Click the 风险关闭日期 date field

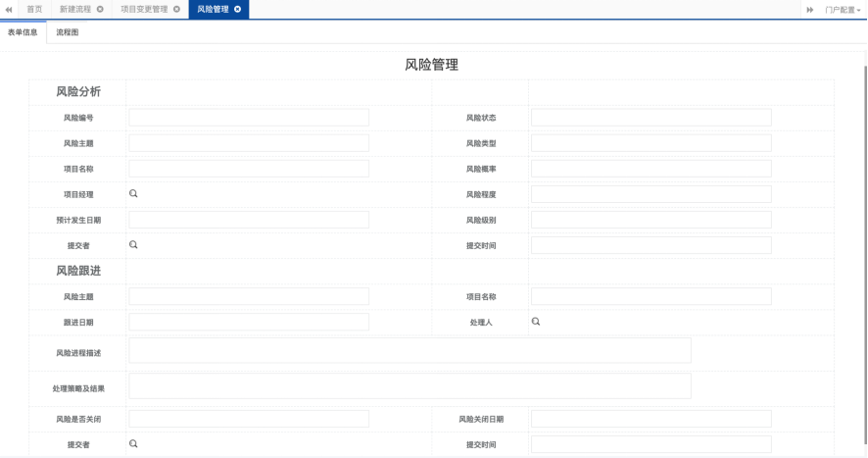pos(651,419)
